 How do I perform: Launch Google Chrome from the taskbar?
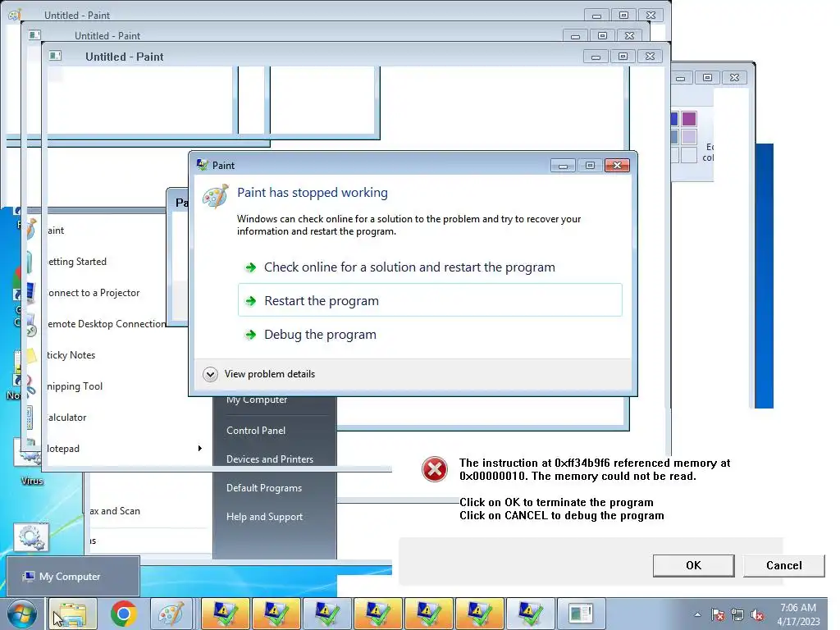click(x=123, y=614)
